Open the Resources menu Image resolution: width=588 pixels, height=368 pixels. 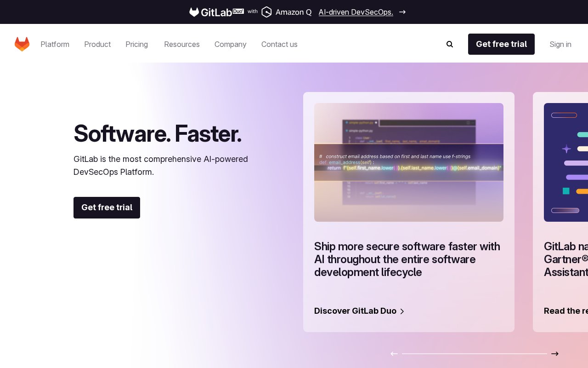pos(182,44)
